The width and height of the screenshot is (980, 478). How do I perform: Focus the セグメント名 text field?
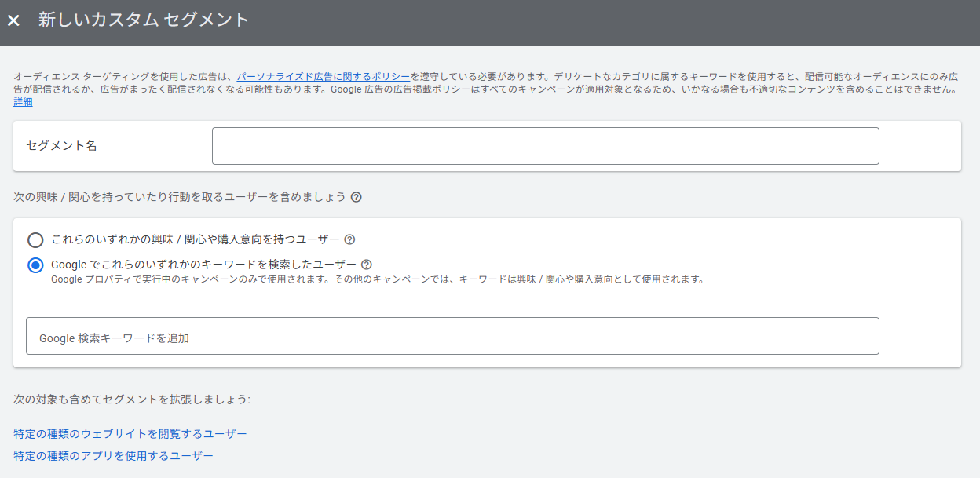545,146
